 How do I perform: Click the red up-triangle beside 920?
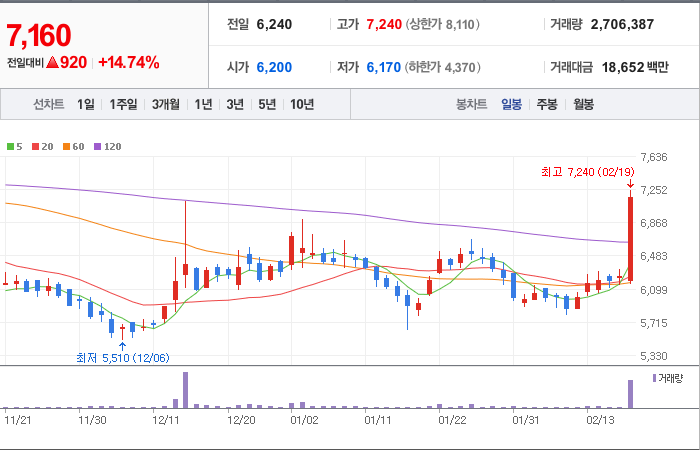pyautogui.click(x=52, y=63)
